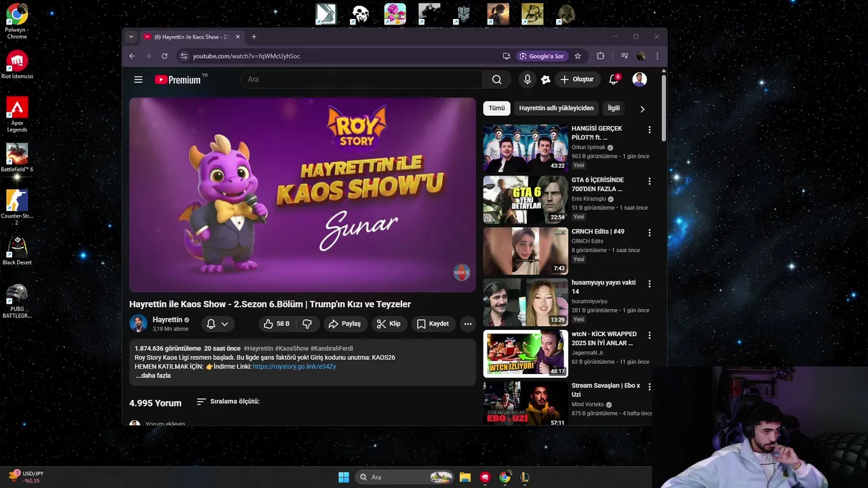Open Apex Legends desktop shortcut

(17, 115)
